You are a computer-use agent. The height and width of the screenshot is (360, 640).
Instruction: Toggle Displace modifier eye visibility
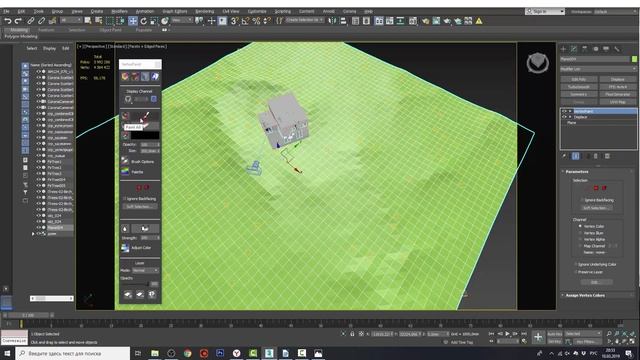click(x=564, y=117)
